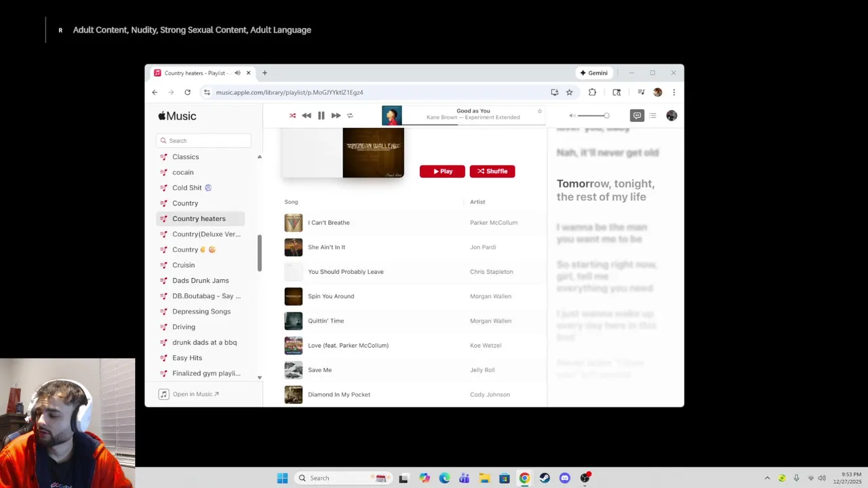Focus the Apple Music search field
Screen dimensions: 868x488
203,140
